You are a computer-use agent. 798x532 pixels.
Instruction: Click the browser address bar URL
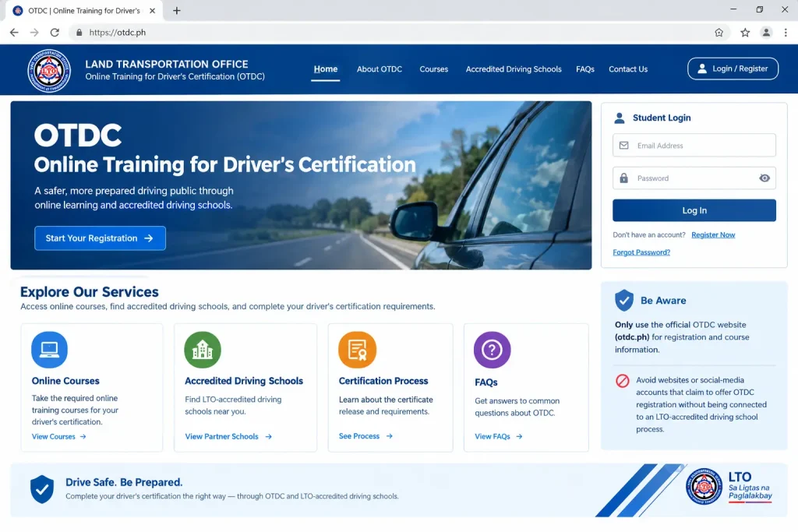tap(118, 33)
